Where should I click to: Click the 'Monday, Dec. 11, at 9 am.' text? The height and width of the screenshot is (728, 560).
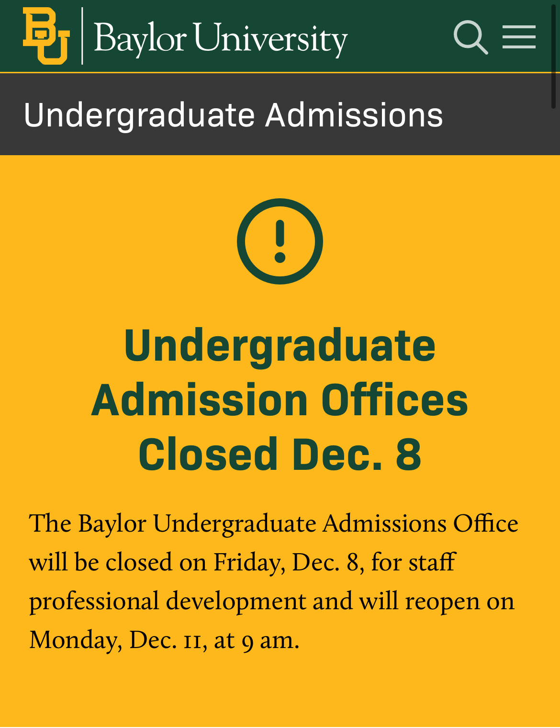click(x=164, y=640)
